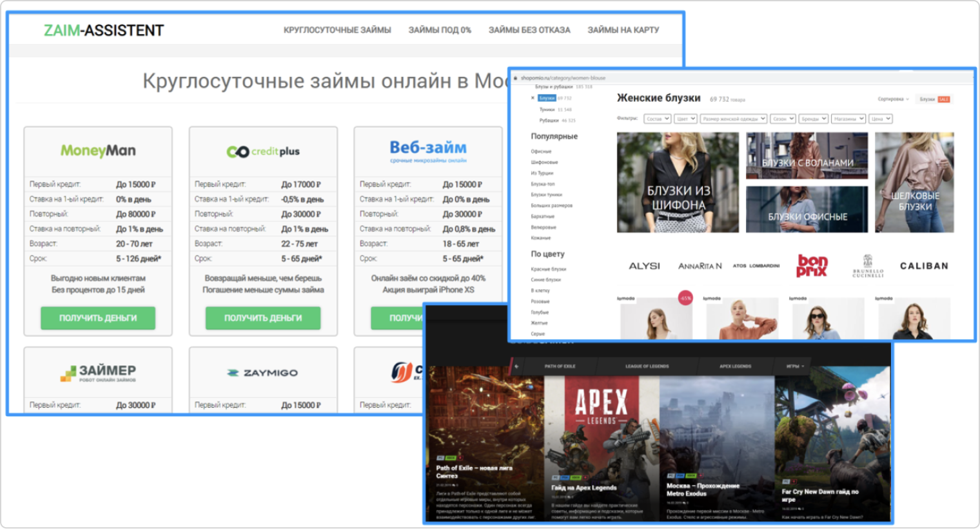Open Офисные link under Популярные
Viewport: 980px width, 529px height.
point(541,152)
